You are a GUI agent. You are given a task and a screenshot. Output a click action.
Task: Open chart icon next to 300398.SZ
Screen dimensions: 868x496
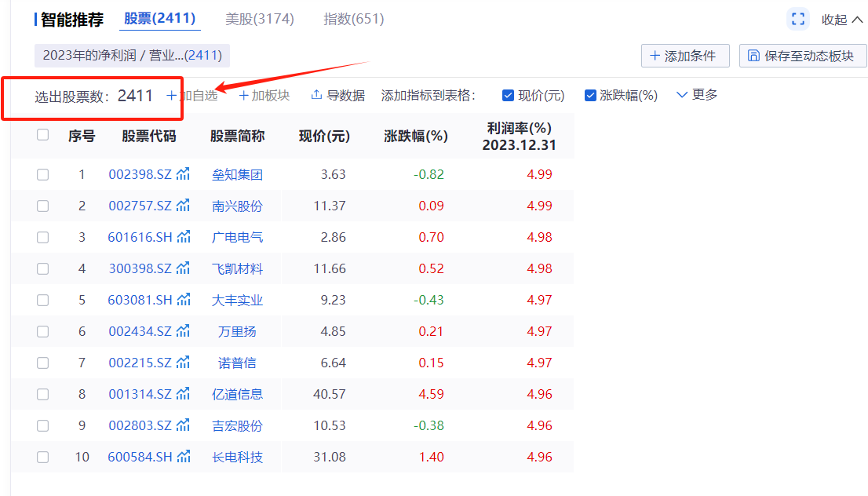183,268
